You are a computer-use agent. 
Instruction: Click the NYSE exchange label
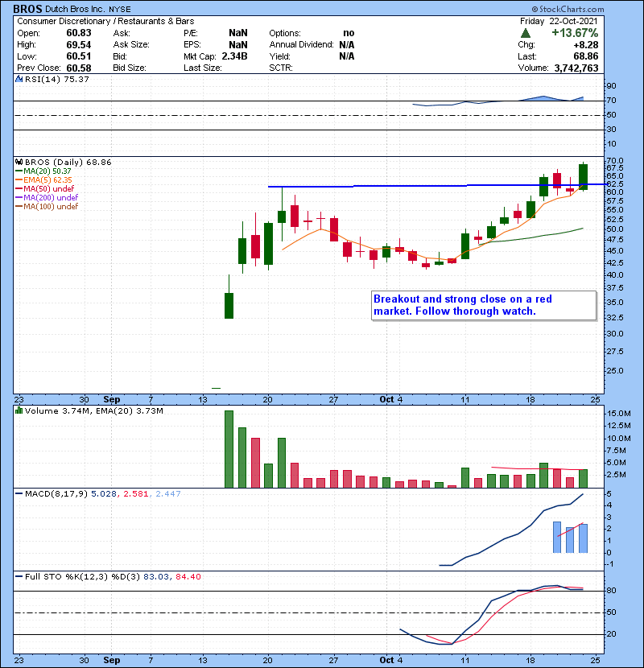coord(120,9)
